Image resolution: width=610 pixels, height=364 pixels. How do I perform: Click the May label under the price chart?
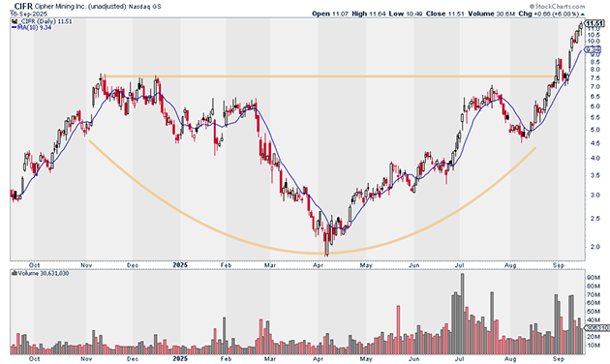[x=366, y=265]
